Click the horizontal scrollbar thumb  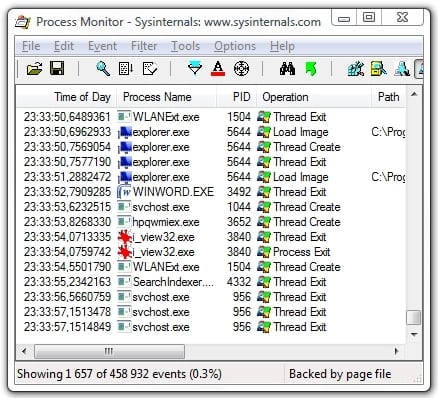(x=109, y=351)
